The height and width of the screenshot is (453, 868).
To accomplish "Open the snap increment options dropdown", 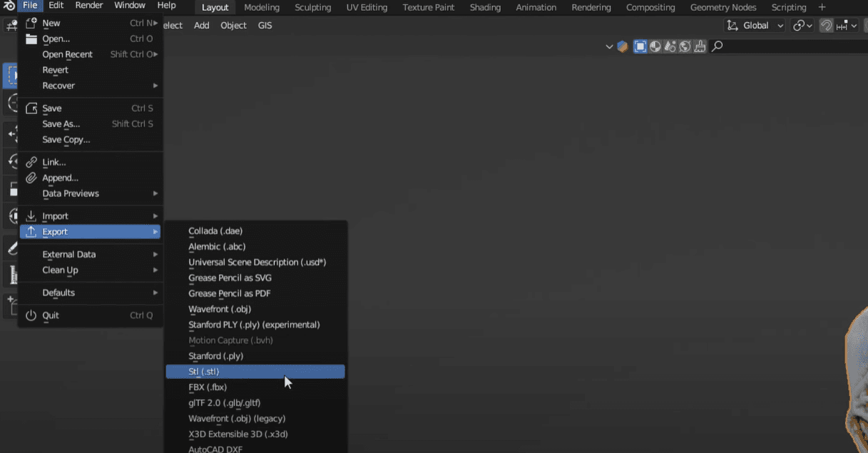I will coord(847,26).
